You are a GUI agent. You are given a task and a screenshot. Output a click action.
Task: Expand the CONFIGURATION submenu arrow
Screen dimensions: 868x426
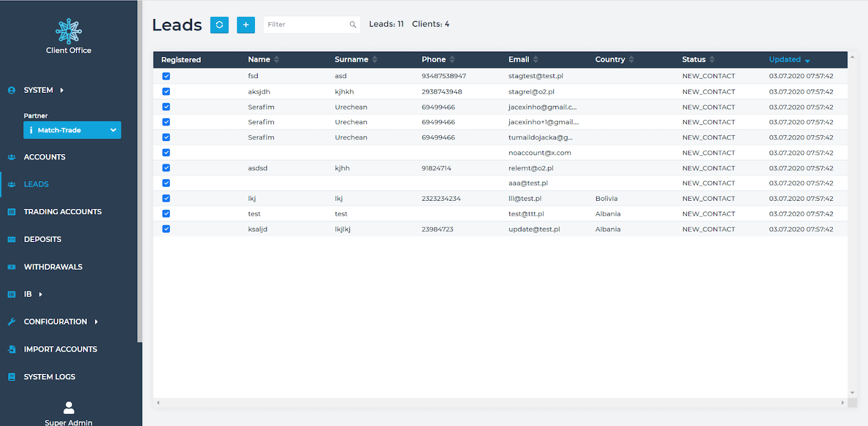click(96, 322)
